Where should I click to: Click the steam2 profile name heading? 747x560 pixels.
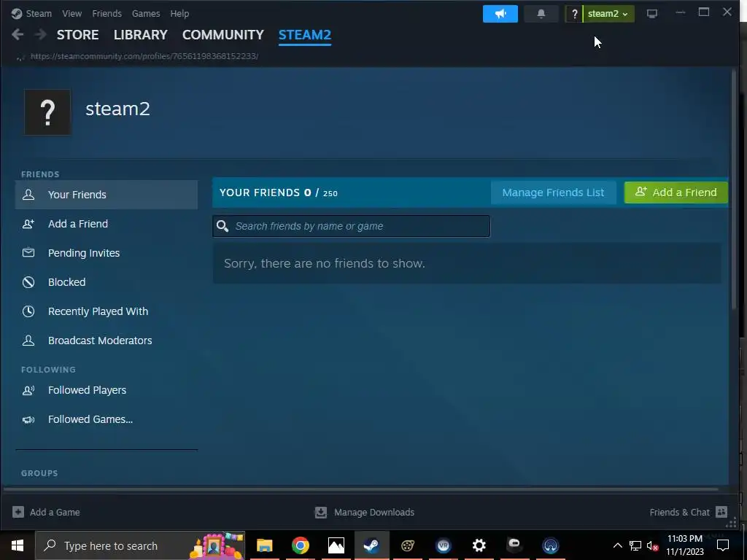[117, 109]
